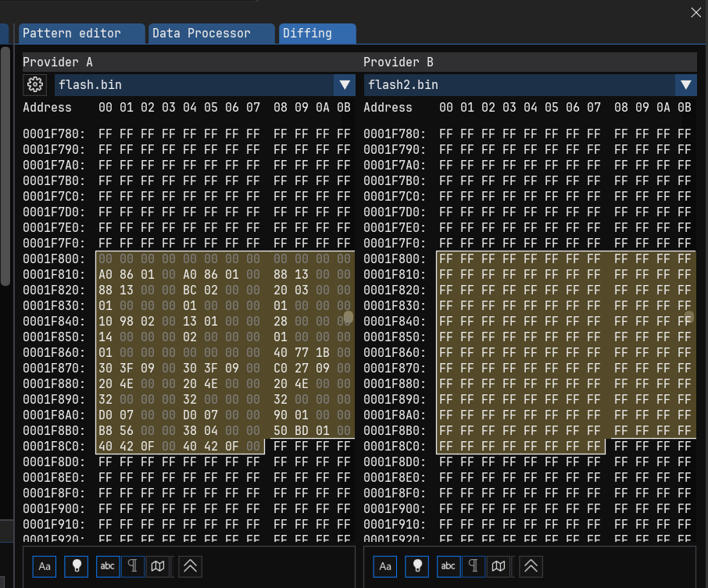
Task: Click the left panel vertical scrollbar
Action: click(x=5, y=166)
